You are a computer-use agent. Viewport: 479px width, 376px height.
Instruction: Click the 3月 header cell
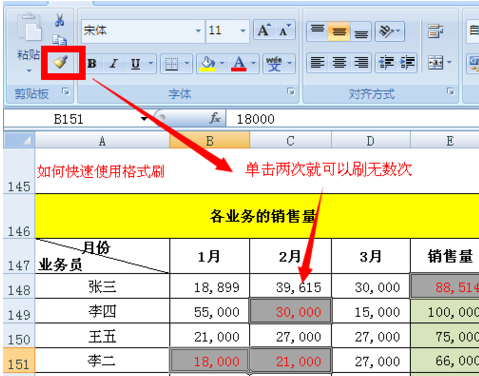pyautogui.click(x=371, y=256)
